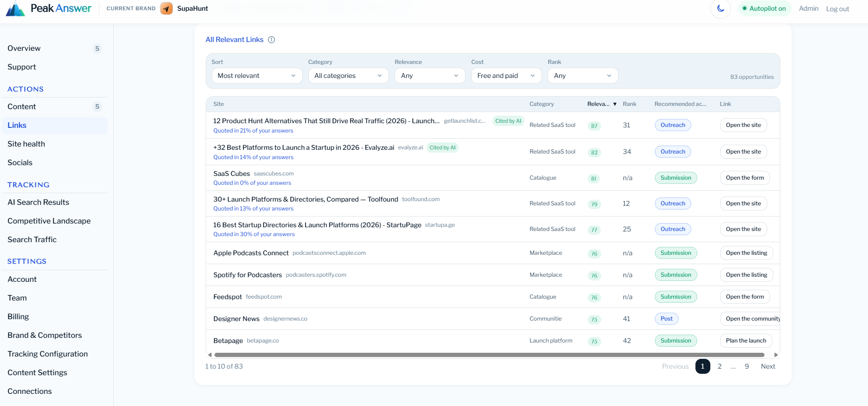
Task: Open AI Search Results in the sidebar
Action: click(x=55, y=203)
